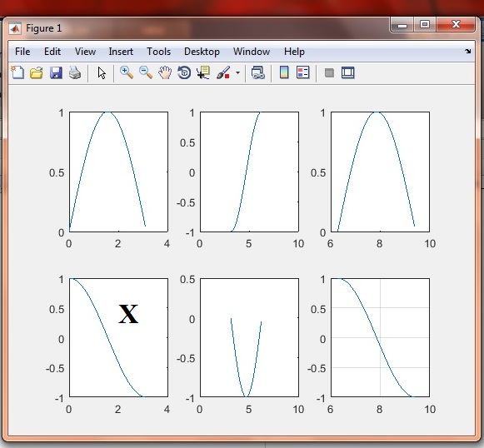
Task: Save the figure using the floppy disk icon
Action: (x=56, y=73)
